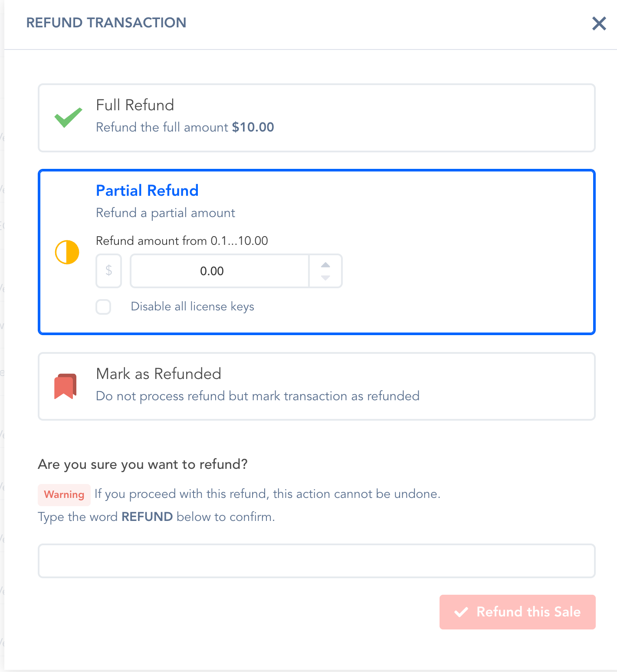The width and height of the screenshot is (617, 672).
Task: Click the Refund the full amount $10.00 text
Action: (185, 127)
